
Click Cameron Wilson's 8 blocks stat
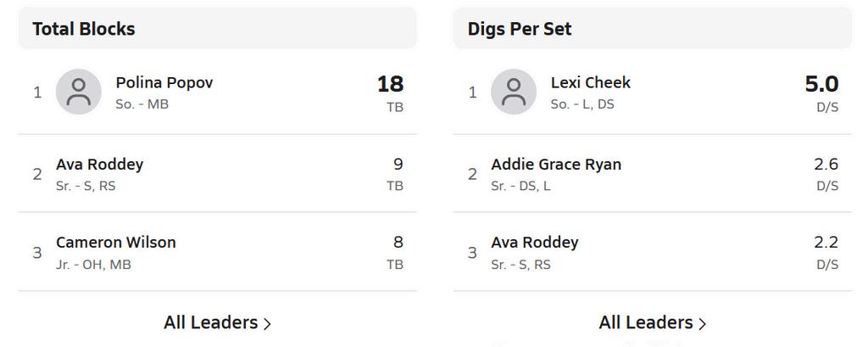click(398, 243)
